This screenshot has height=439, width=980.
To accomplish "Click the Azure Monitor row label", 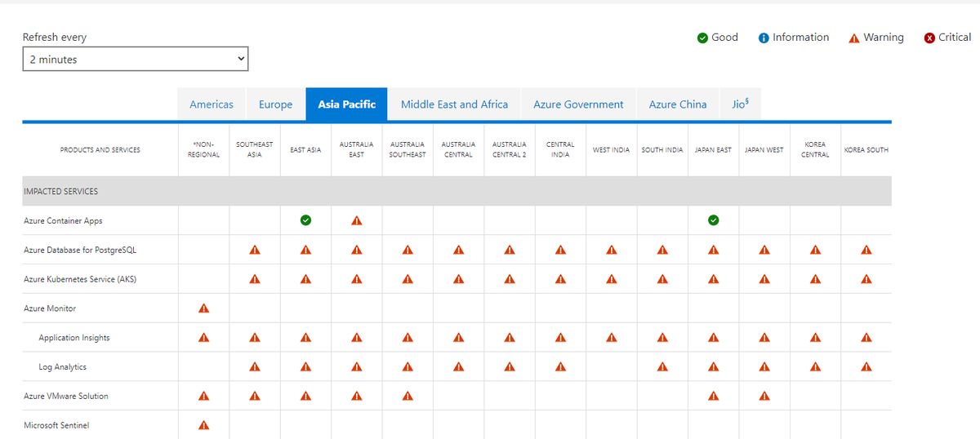I will pyautogui.click(x=50, y=308).
